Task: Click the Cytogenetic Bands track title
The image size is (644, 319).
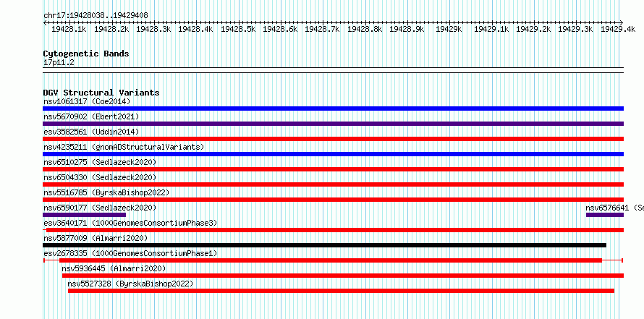Action: [x=86, y=54]
